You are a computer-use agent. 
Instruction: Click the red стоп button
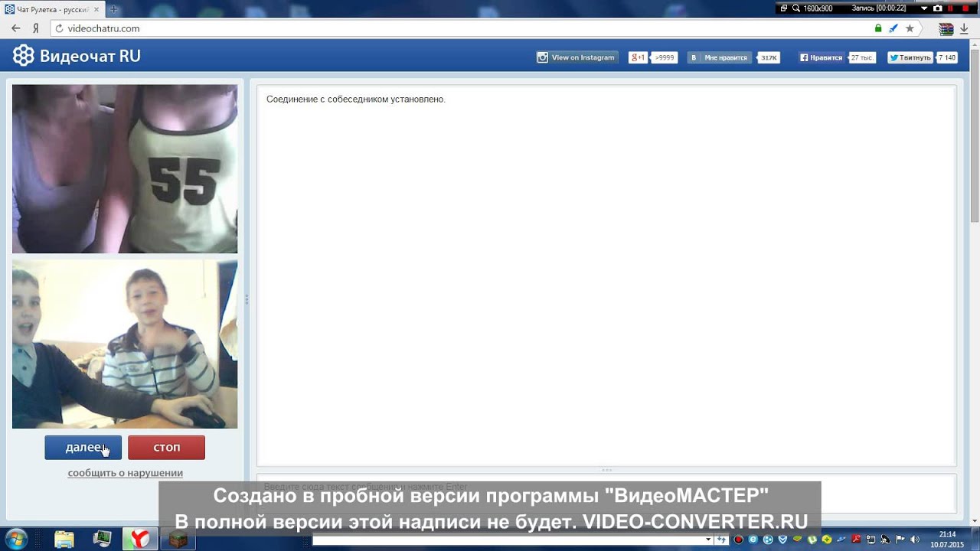coord(166,448)
